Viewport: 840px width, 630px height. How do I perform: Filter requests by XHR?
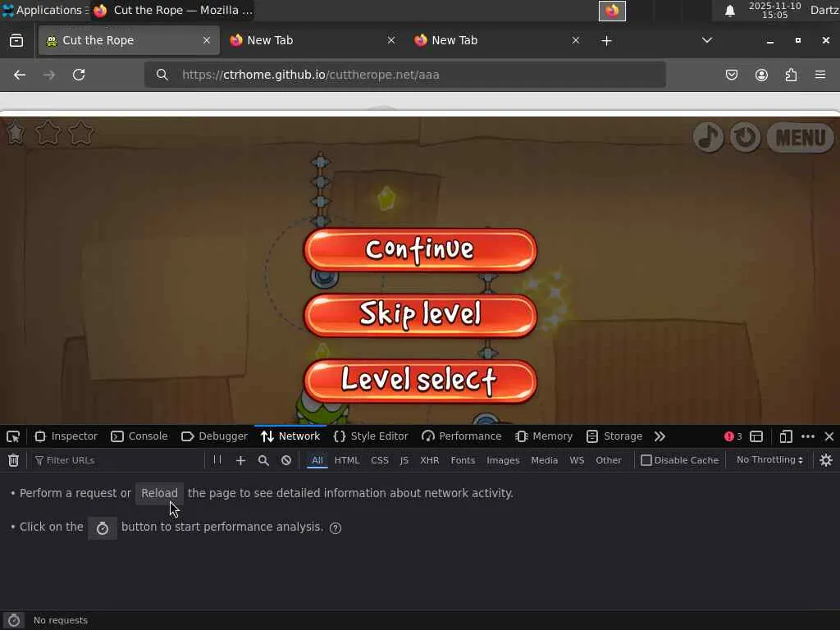[x=430, y=460]
